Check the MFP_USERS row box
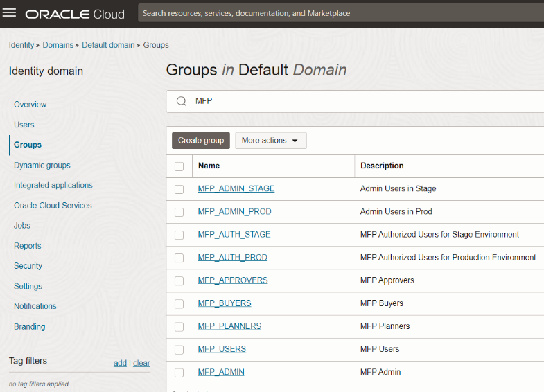544x392 pixels. coord(179,350)
